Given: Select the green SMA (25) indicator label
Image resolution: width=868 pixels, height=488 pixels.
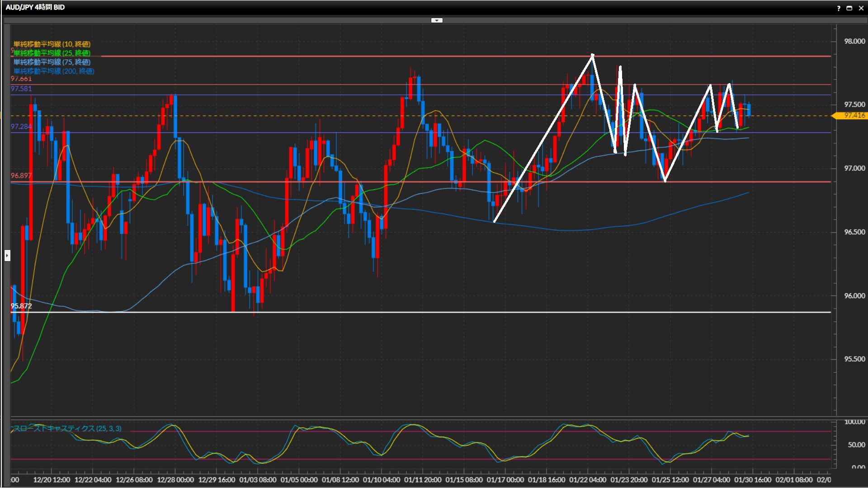Looking at the screenshot, I should point(52,53).
